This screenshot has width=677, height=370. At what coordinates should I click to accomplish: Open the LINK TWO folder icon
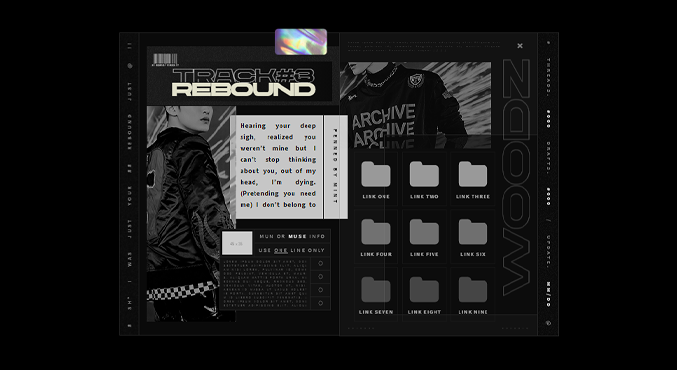[x=424, y=174]
